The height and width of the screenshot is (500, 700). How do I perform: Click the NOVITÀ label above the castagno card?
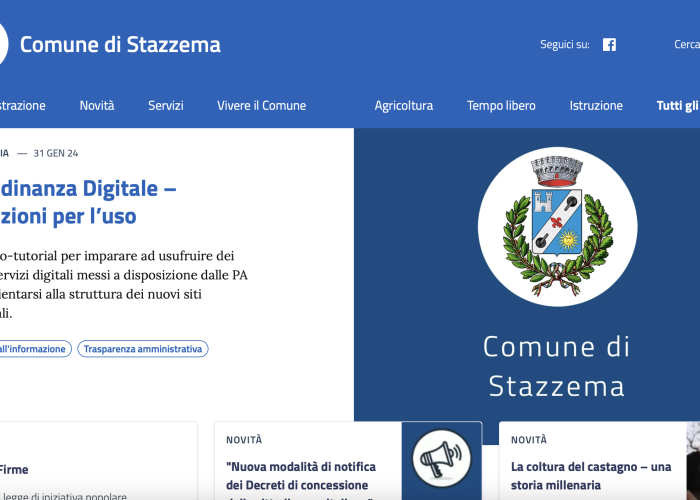[529, 440]
